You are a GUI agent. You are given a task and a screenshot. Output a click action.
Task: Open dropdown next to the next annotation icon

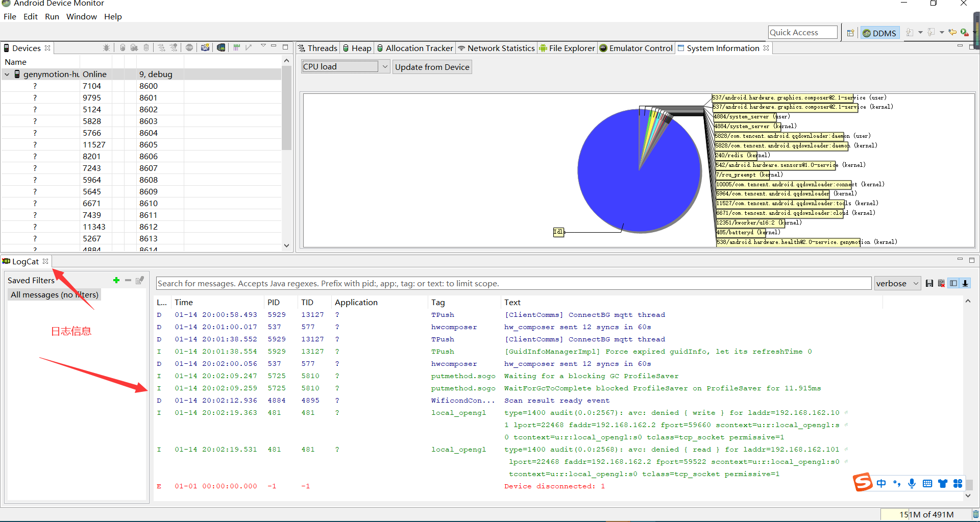click(x=920, y=32)
